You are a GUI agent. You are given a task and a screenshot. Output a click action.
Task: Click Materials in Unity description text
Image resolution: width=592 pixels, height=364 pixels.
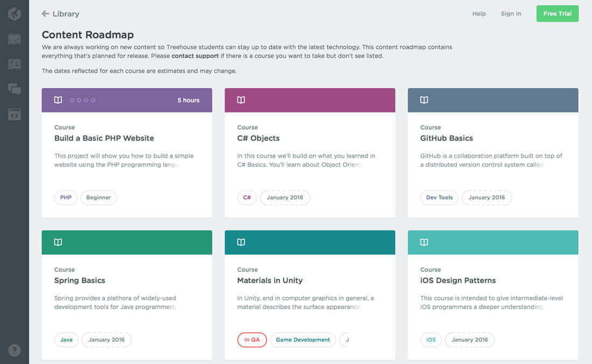306,303
